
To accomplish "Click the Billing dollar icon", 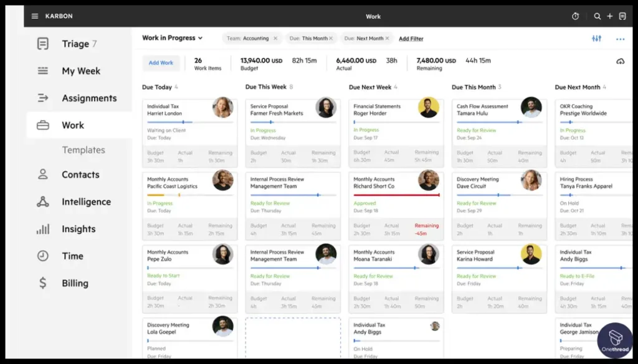I will click(43, 282).
